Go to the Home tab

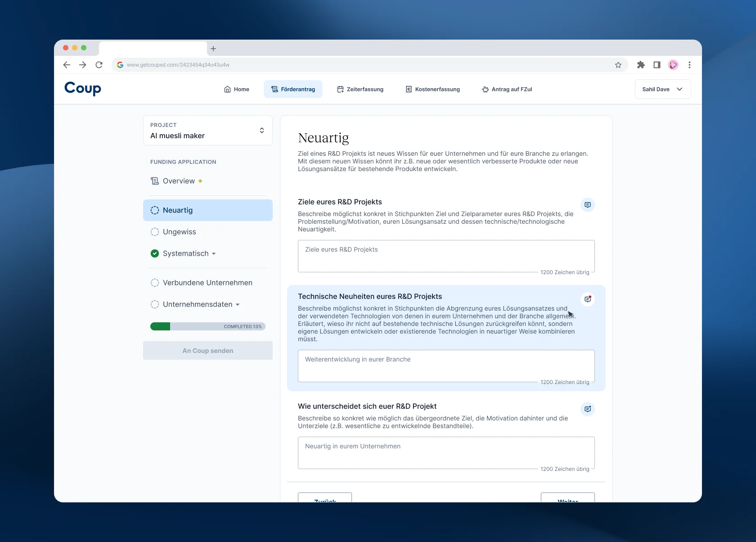[237, 89]
